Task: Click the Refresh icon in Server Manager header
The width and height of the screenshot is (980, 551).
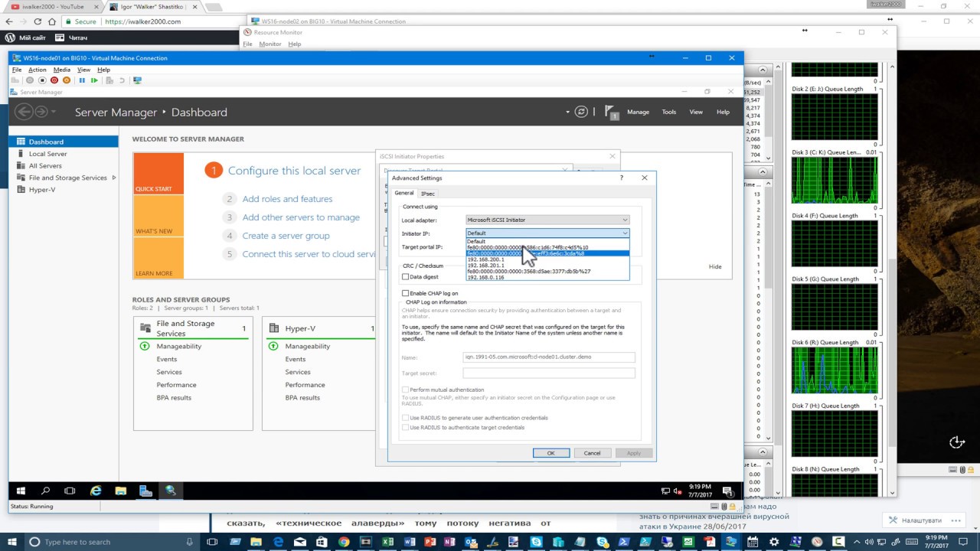Action: pyautogui.click(x=581, y=112)
